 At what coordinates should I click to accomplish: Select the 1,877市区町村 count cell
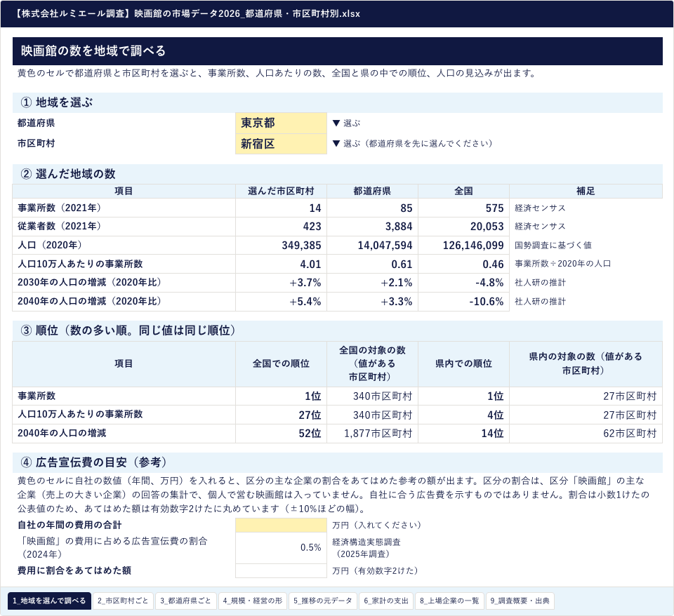[x=372, y=434]
